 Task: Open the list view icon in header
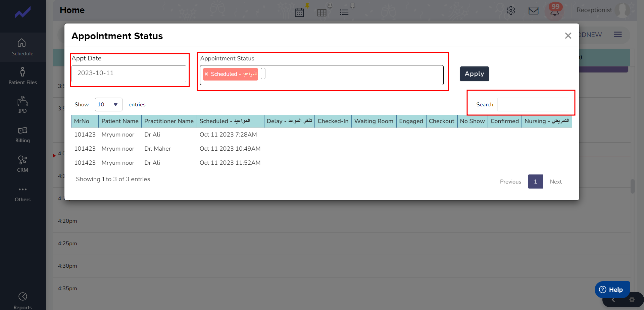(344, 12)
